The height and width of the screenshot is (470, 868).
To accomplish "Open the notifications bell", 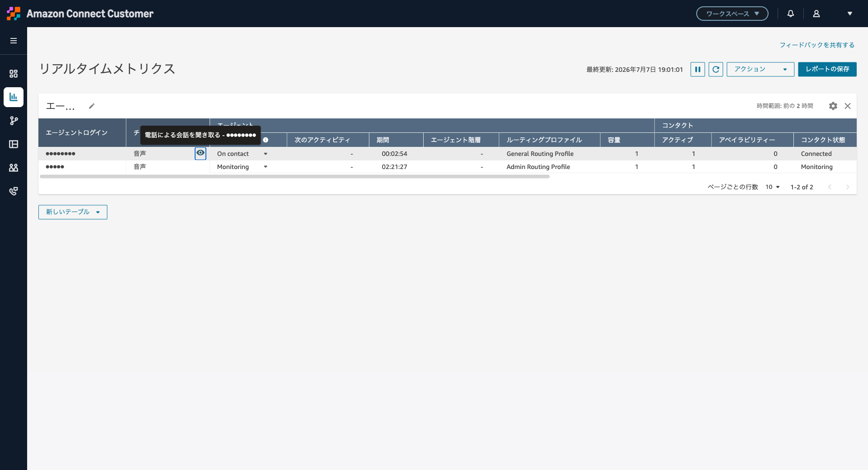I will pyautogui.click(x=791, y=14).
